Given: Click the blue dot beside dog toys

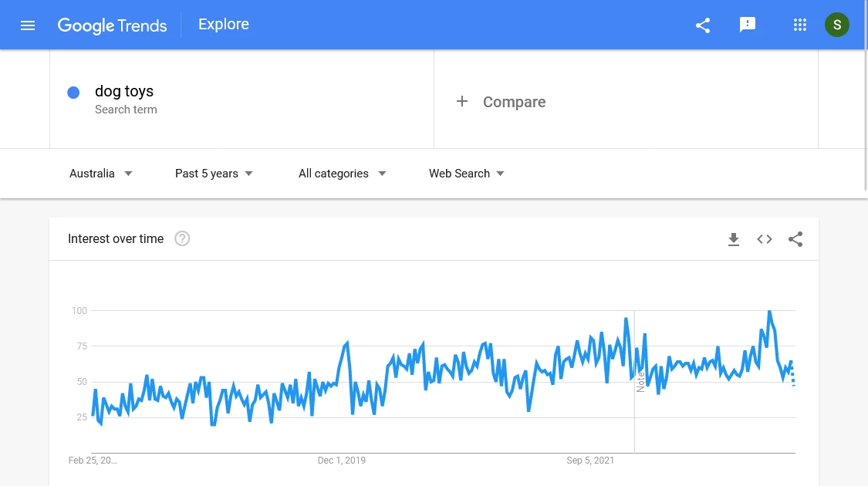Looking at the screenshot, I should (x=73, y=93).
